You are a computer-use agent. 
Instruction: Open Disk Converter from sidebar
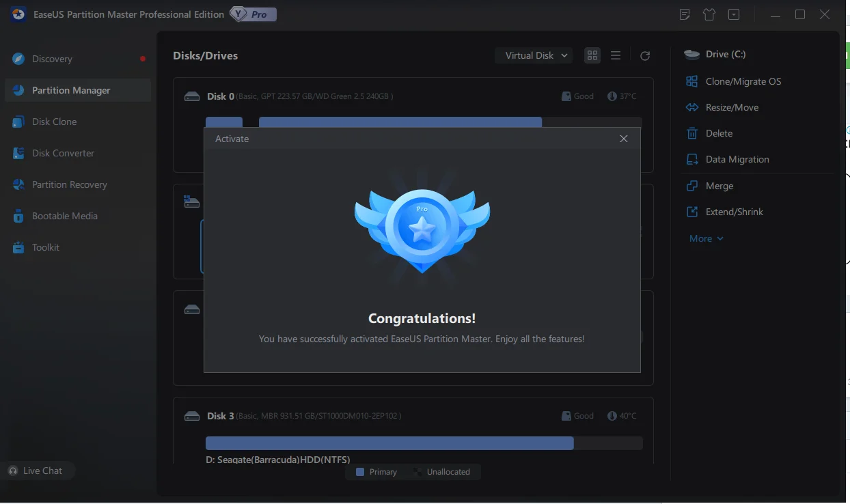pos(78,153)
